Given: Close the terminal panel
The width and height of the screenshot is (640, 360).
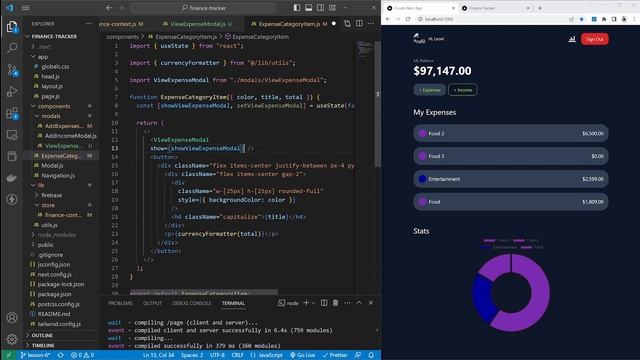Looking at the screenshot, I should [371, 303].
